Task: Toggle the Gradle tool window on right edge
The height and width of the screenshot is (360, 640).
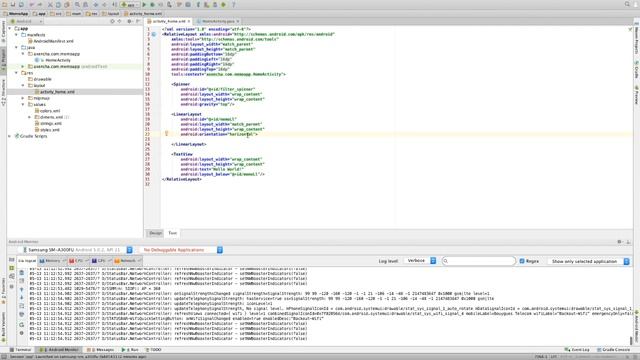Action: point(637,70)
